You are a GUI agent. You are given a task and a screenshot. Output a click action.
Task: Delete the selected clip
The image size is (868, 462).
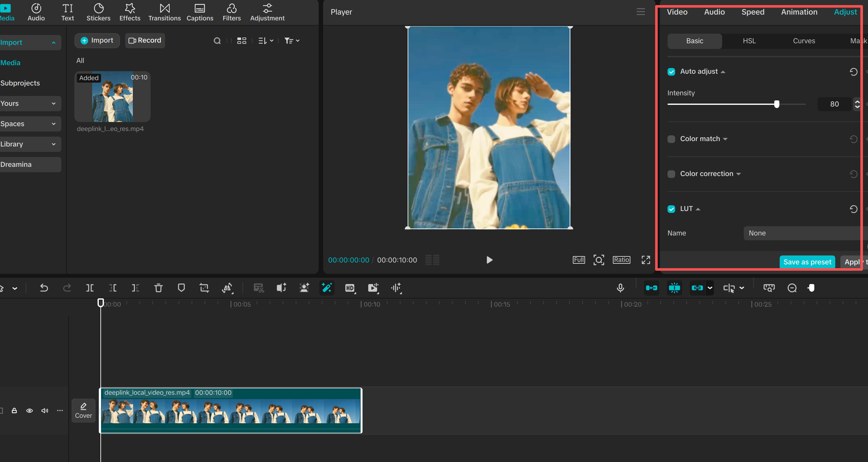(x=158, y=288)
